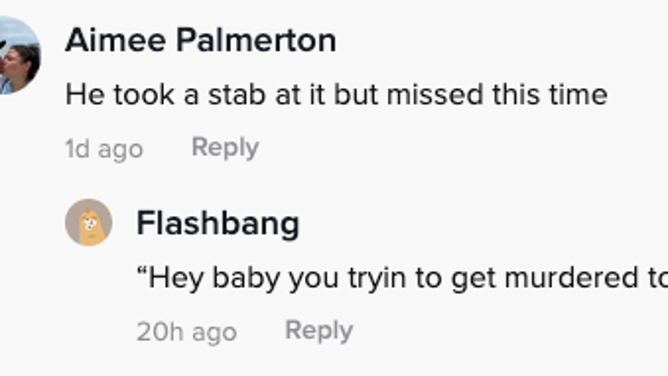Screen dimensions: 668x376
Task: Reply to Aimee Palmerton's comment
Action: [x=225, y=148]
